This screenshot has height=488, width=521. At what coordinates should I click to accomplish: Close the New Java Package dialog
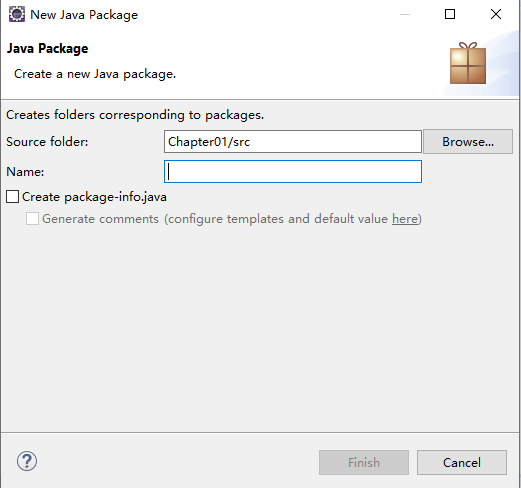tap(496, 14)
